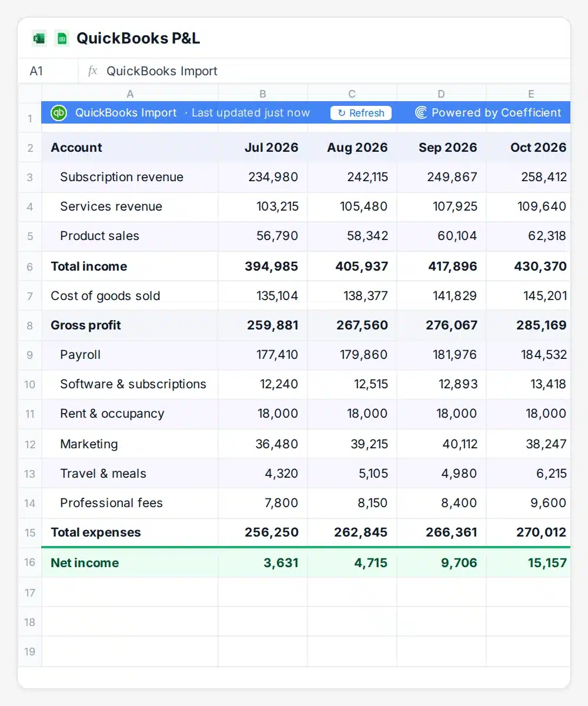588x706 pixels.
Task: Click the QuickBooks logo in the import banner
Action: click(x=58, y=113)
